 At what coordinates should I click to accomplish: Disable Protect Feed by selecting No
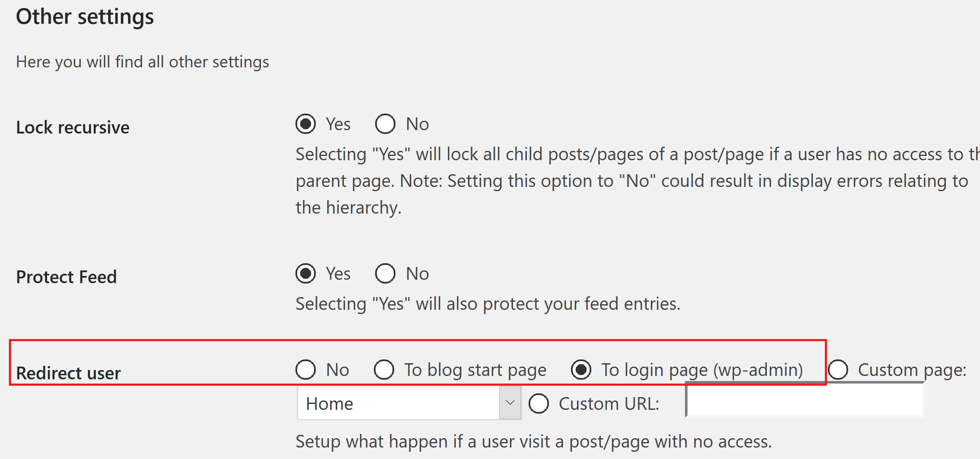pyautogui.click(x=384, y=273)
